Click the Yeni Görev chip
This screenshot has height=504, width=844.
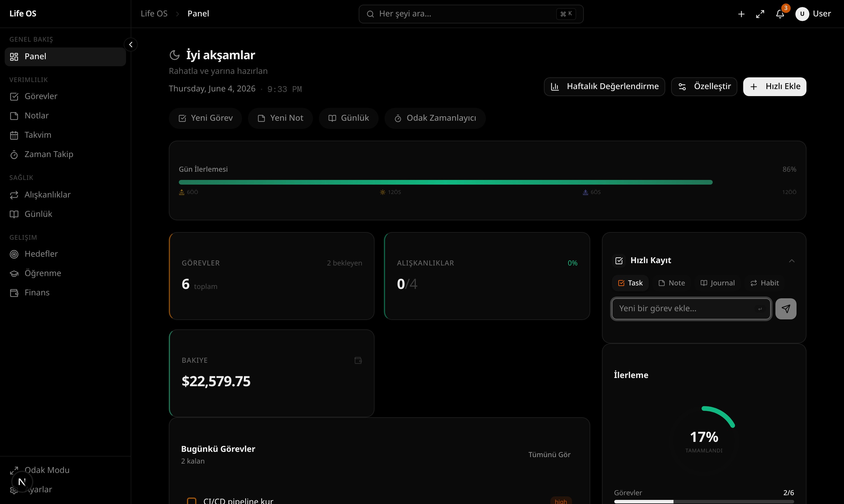coord(205,118)
